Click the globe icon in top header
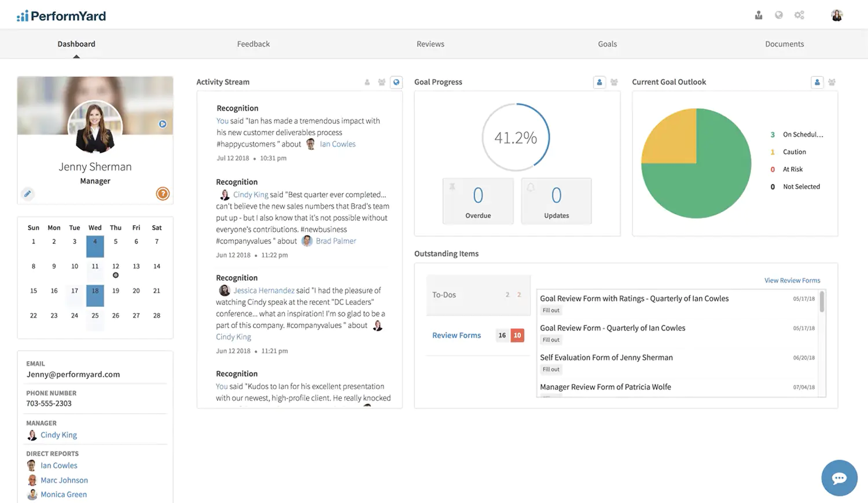868x503 pixels. (x=779, y=15)
